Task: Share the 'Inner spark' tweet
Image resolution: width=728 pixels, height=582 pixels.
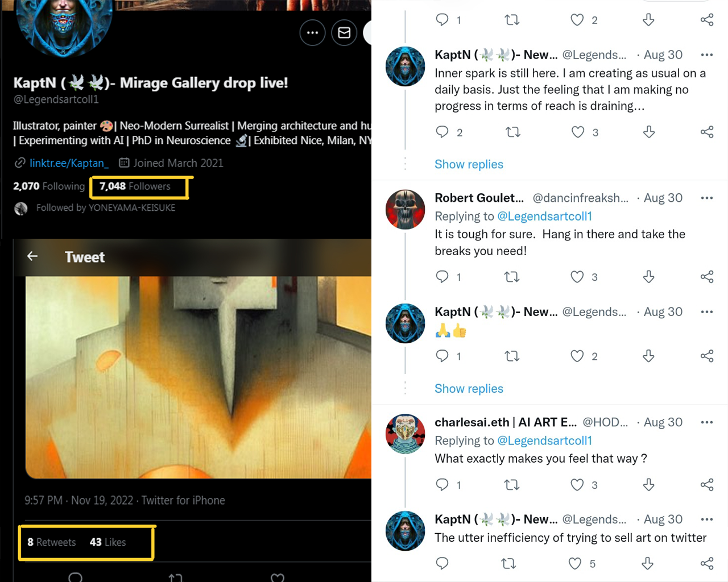Action: [x=707, y=132]
